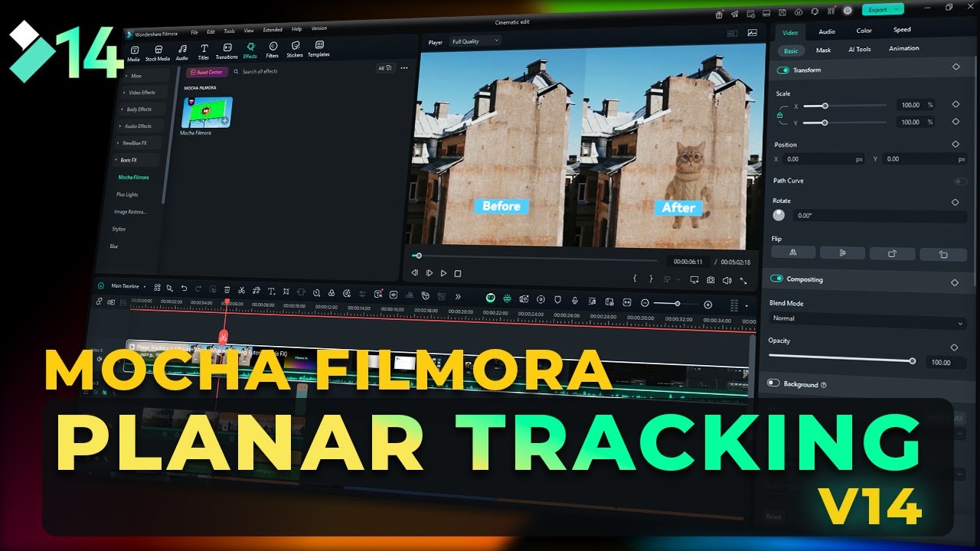The image size is (980, 551).
Task: Add keyframe diamond for Position
Action: pyautogui.click(x=955, y=144)
